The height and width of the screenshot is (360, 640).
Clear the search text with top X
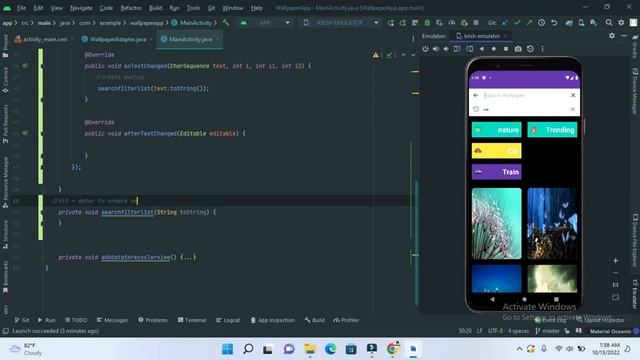573,95
